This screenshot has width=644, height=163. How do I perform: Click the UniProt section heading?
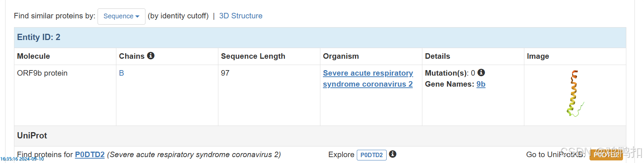[x=32, y=135]
